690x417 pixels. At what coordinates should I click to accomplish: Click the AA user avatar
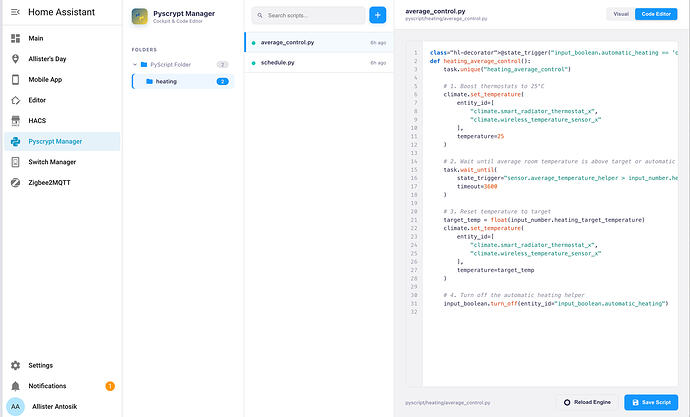pyautogui.click(x=15, y=406)
